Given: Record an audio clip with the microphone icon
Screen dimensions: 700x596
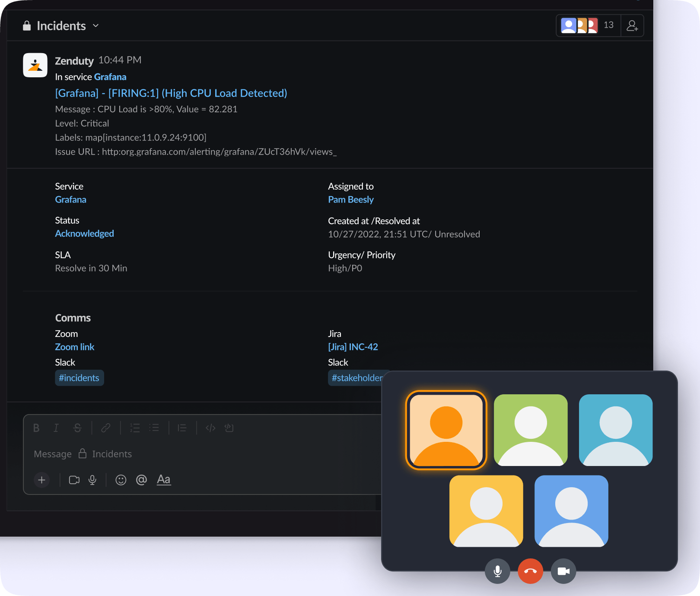Looking at the screenshot, I should (92, 480).
